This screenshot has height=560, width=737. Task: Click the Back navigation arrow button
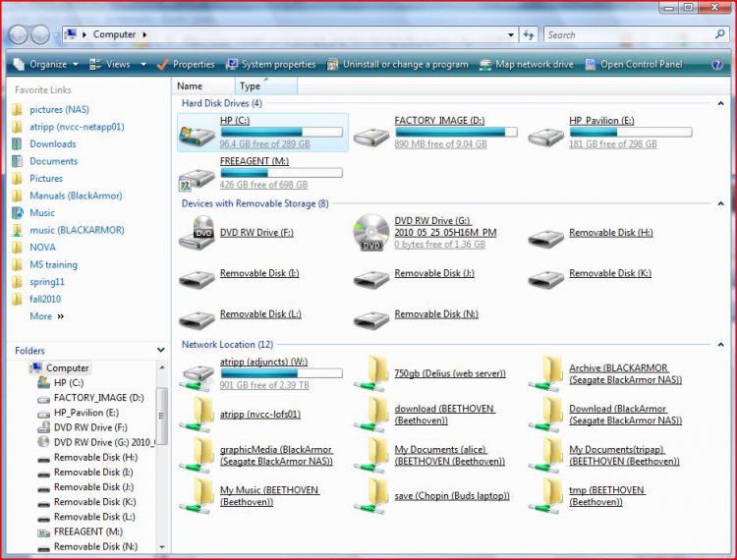pyautogui.click(x=19, y=34)
